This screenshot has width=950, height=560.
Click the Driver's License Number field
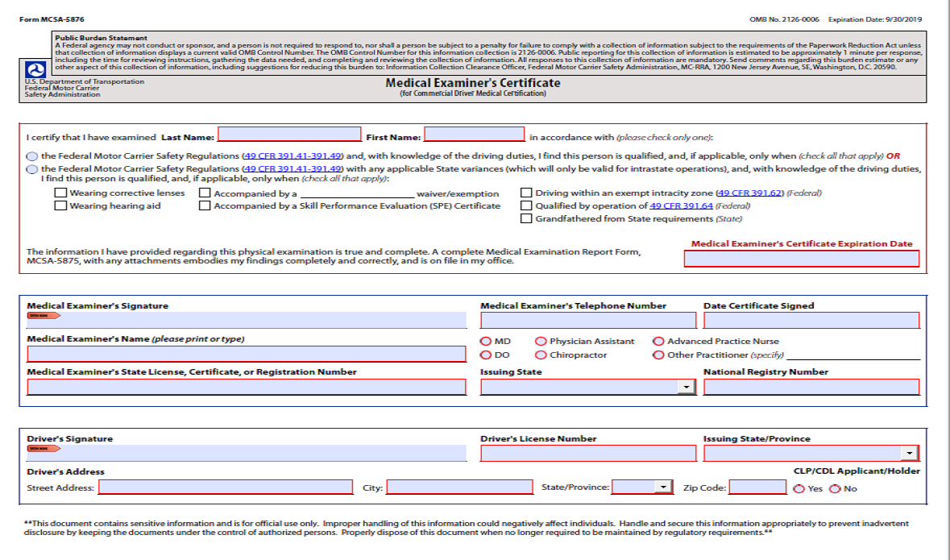coord(588,454)
